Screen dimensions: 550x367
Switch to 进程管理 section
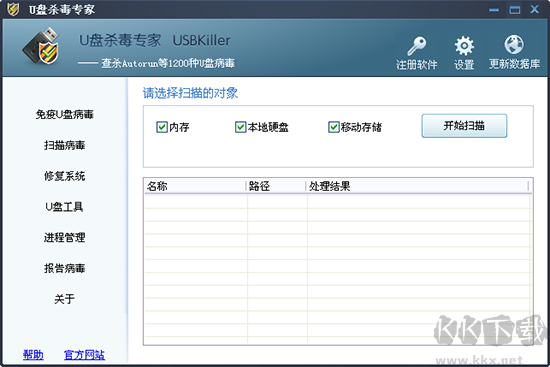(x=65, y=238)
